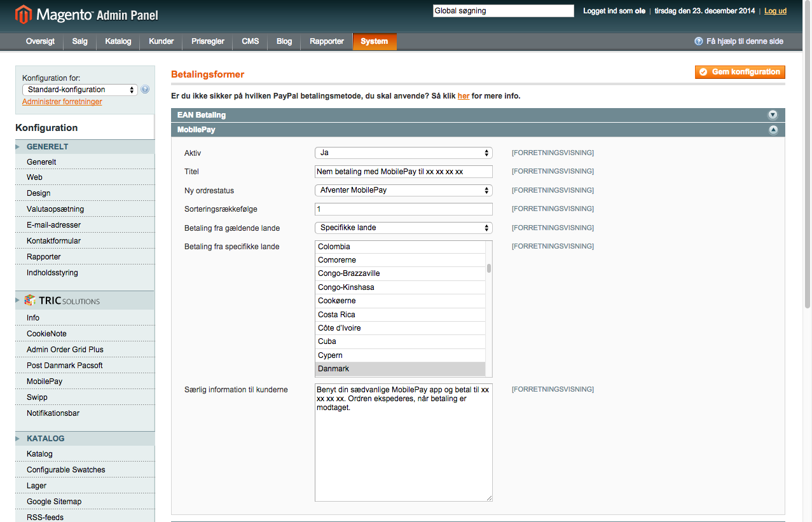Open the Aktiv dropdown
This screenshot has height=522, width=812.
[x=403, y=153]
